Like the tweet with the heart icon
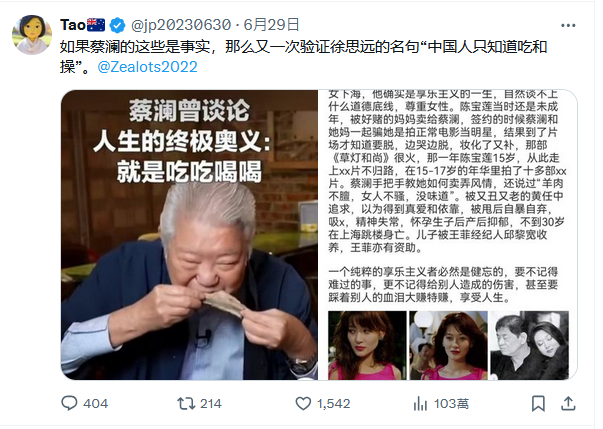Screen dimensions: 603x429 point(303,403)
